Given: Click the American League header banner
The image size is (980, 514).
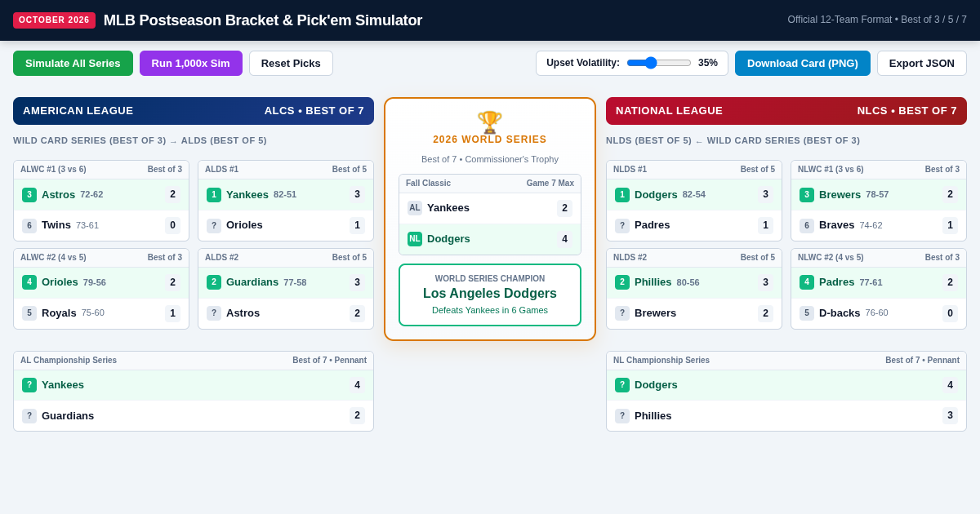Looking at the screenshot, I should click(194, 111).
